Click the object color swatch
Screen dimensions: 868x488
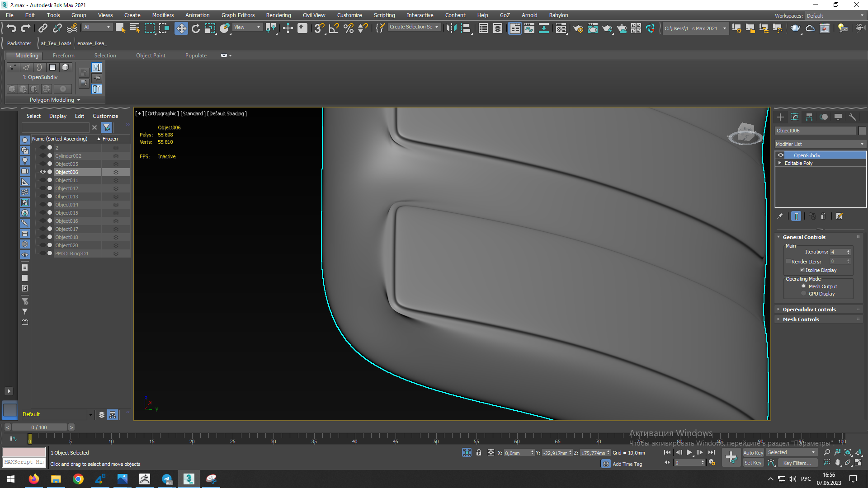click(862, 131)
